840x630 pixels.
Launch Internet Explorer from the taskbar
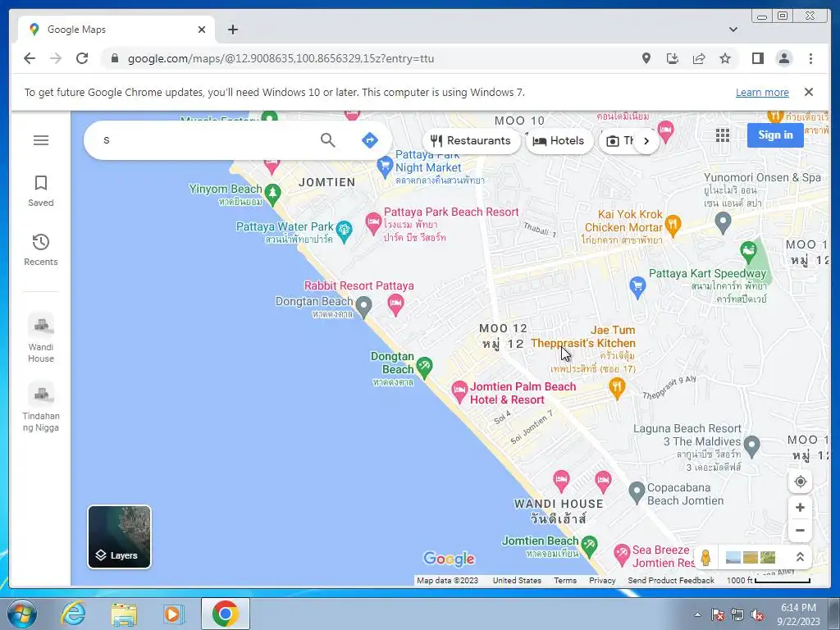coord(73,614)
